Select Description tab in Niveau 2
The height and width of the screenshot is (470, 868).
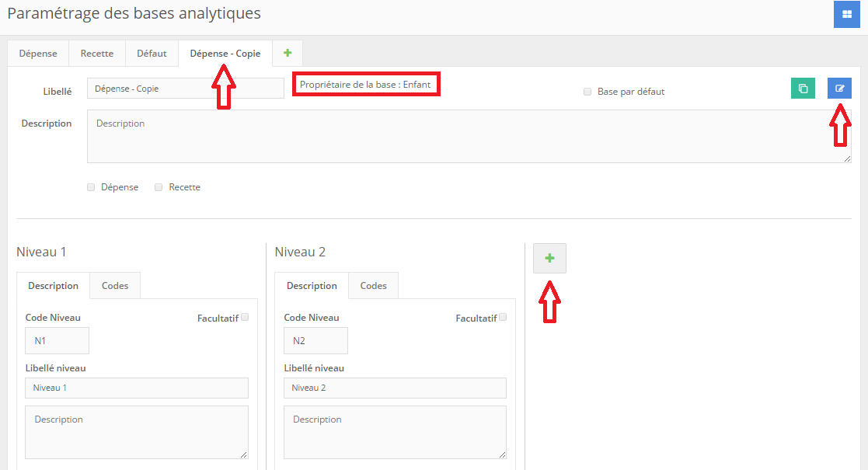312,286
